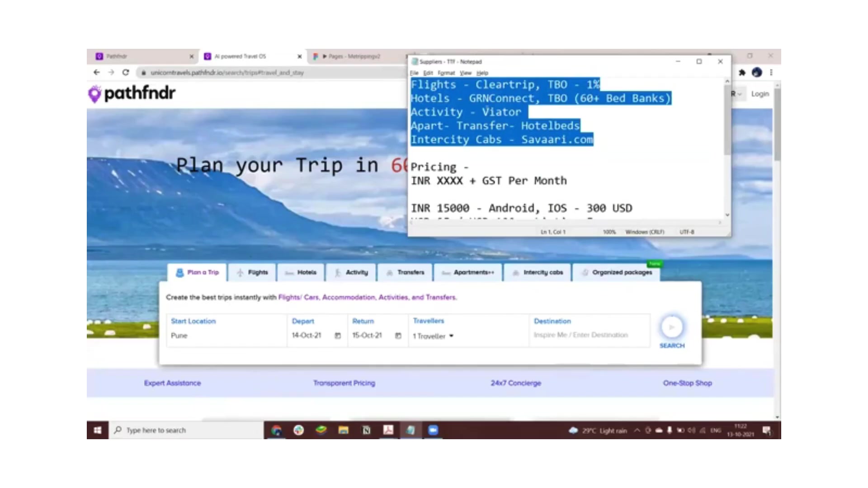Click Notepad's scroll down arrow
The width and height of the screenshot is (868, 488).
point(727,215)
